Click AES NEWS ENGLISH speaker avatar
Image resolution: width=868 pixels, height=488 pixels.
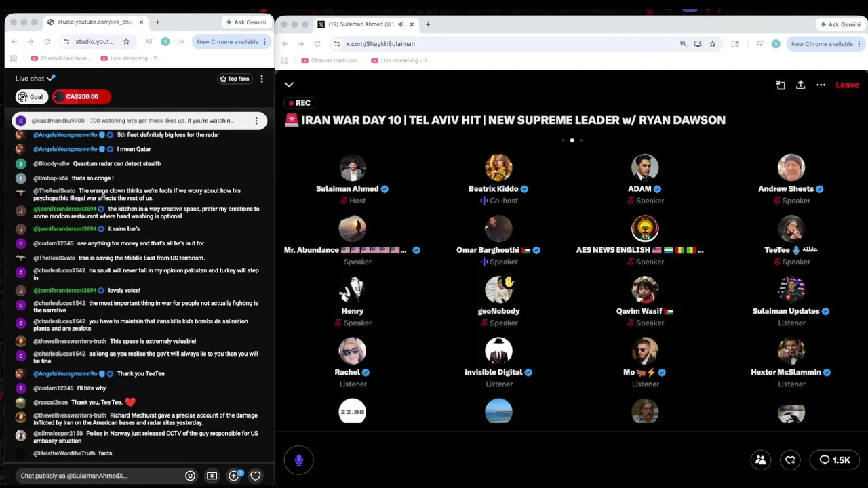[645, 229]
